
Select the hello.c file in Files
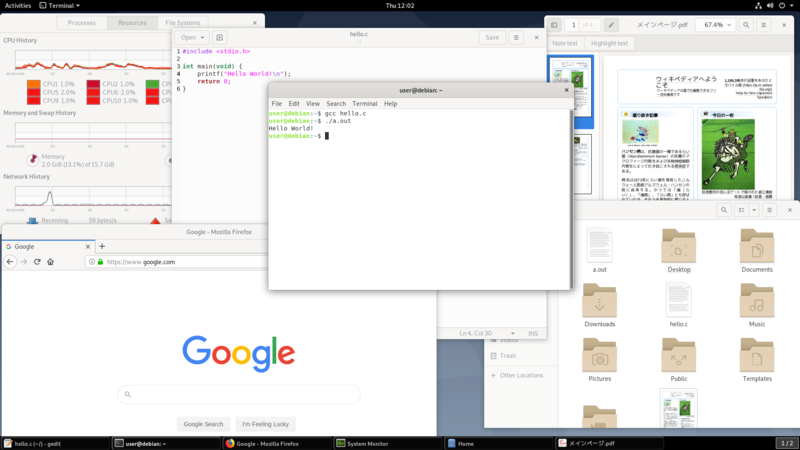point(679,305)
